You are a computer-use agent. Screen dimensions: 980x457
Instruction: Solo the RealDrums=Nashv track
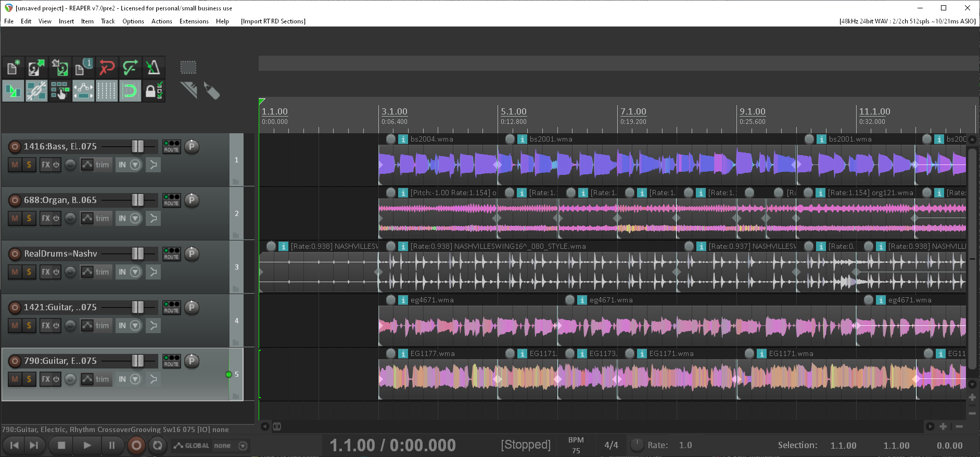pos(29,272)
